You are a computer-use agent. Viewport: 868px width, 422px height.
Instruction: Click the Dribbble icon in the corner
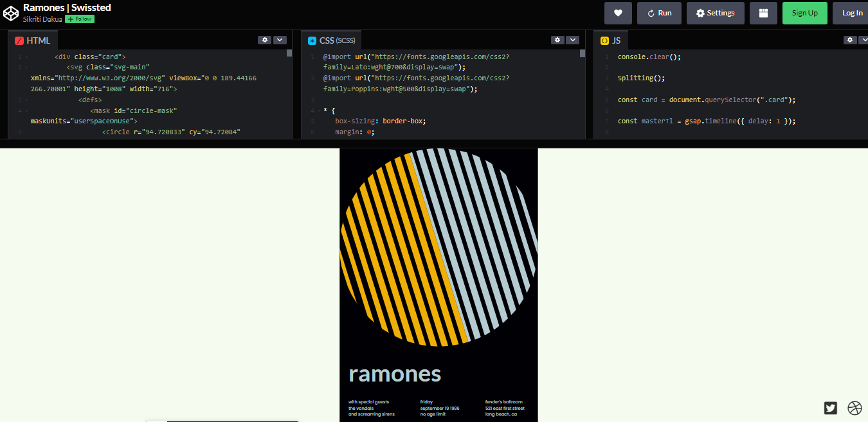click(854, 408)
